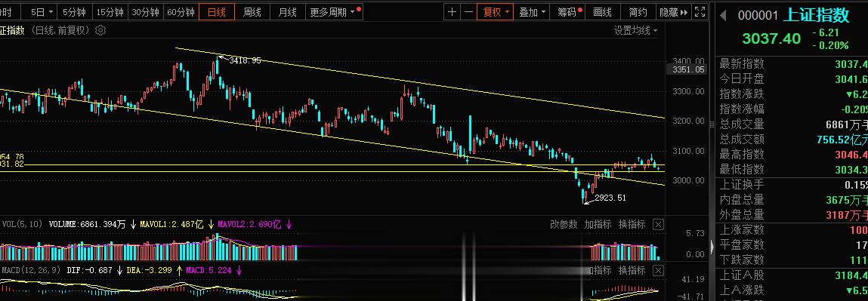This screenshot has height=301, width=868.
Task: Open the 复权 dropdown
Action: coord(496,11)
